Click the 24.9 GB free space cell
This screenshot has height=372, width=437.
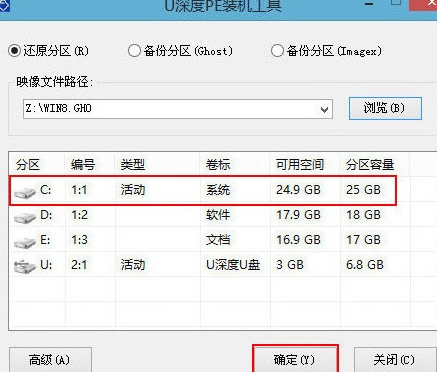298,190
